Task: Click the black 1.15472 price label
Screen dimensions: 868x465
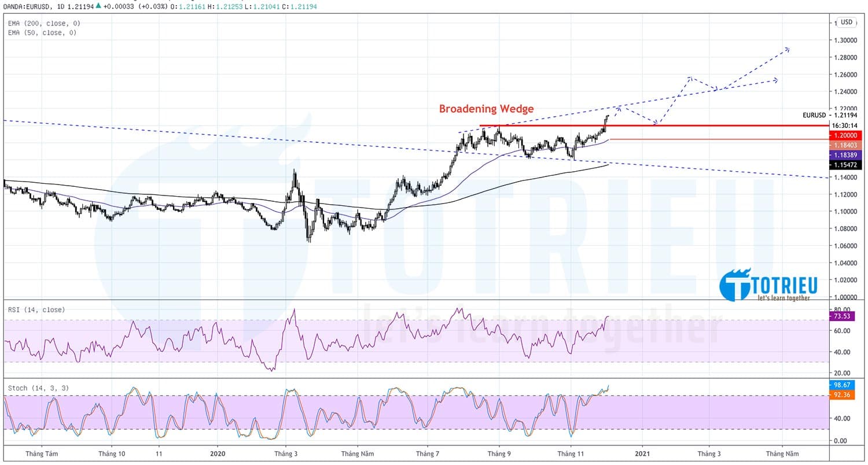Action: click(845, 164)
